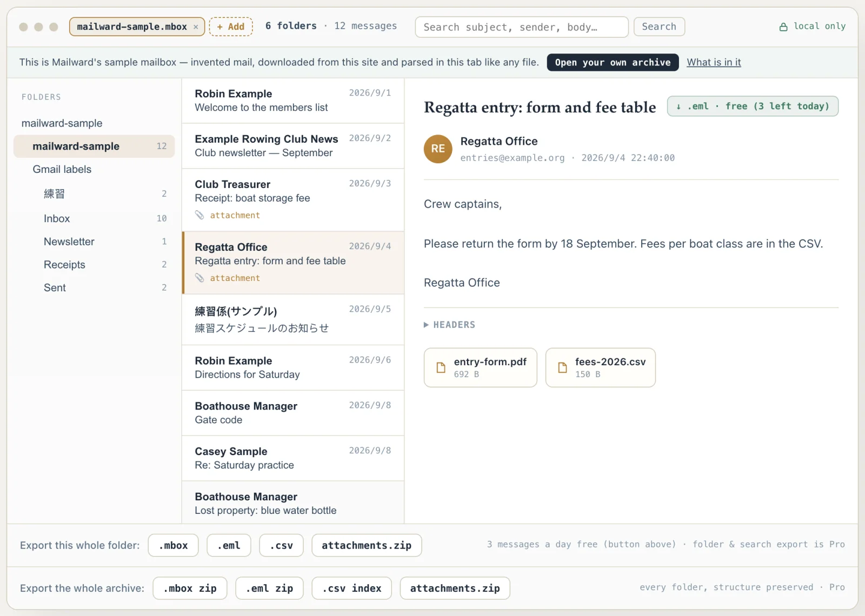Open the Newsletter folder
The height and width of the screenshot is (616, 865).
point(94,242)
